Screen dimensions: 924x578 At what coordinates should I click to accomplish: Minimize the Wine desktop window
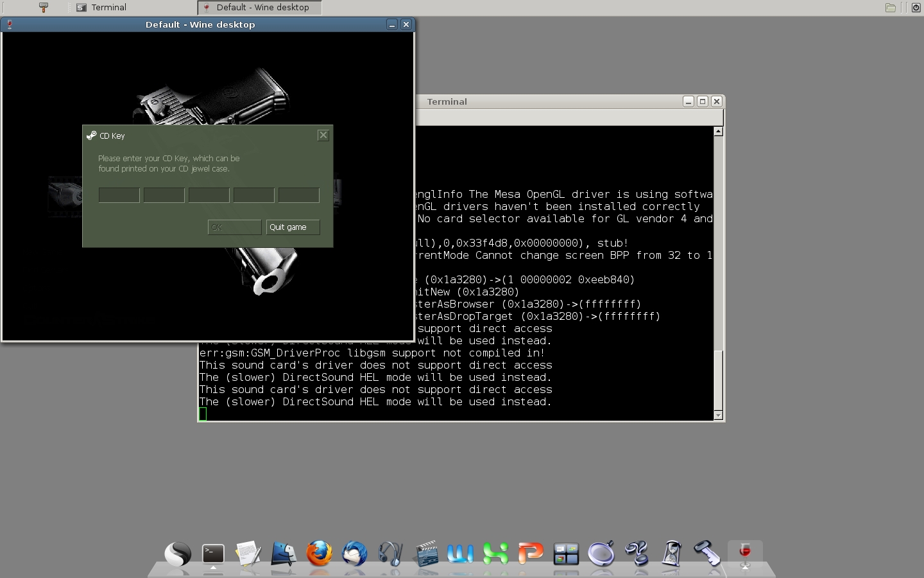coord(392,24)
